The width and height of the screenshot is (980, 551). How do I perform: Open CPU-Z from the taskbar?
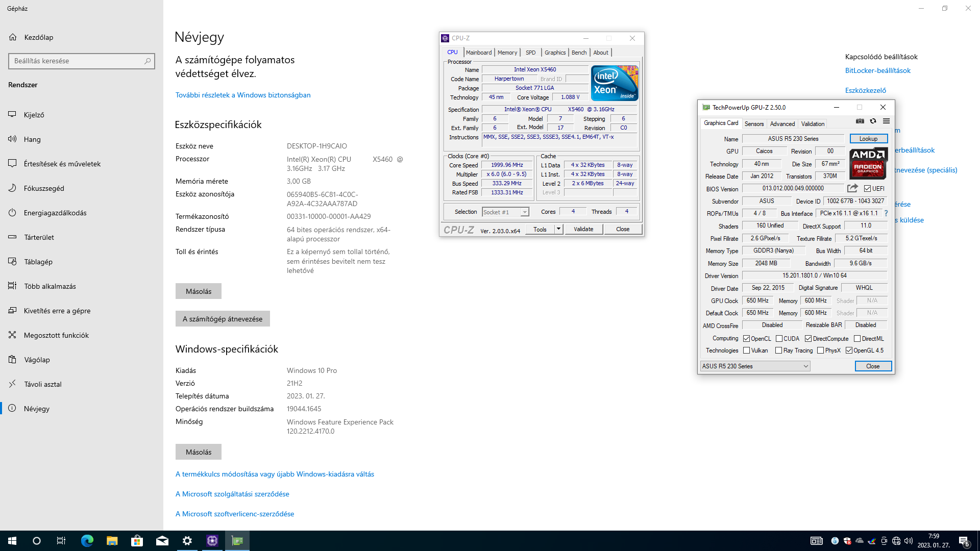coord(212,541)
